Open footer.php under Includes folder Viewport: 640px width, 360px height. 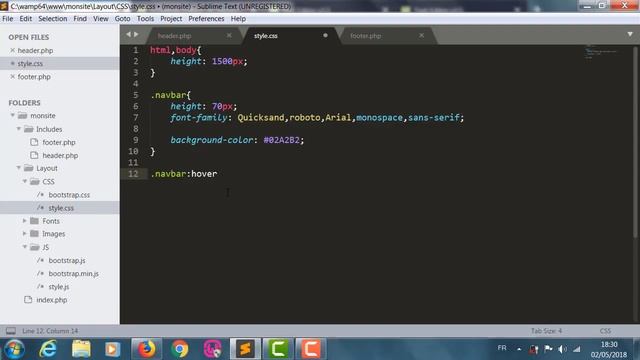(59, 142)
